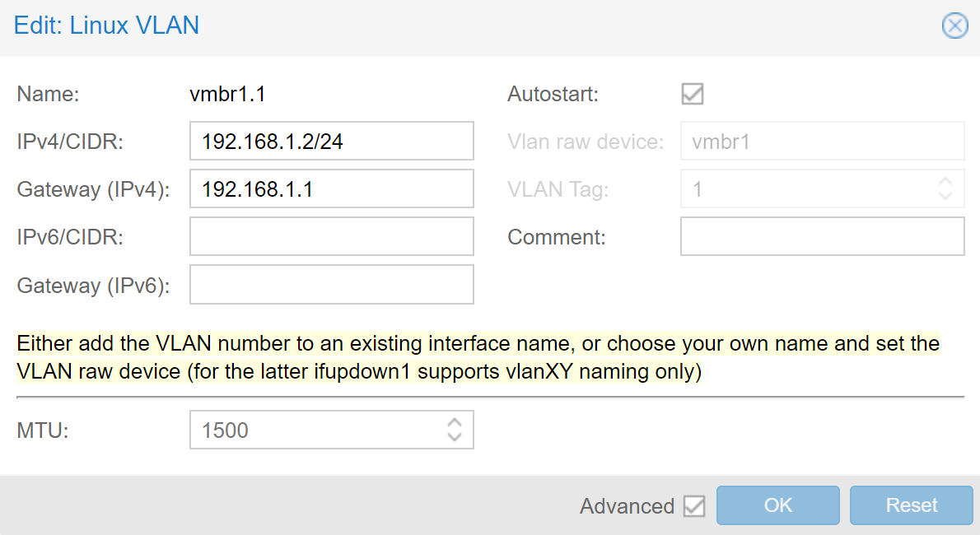Click the Autostart label
The height and width of the screenshot is (535, 980).
(553, 94)
